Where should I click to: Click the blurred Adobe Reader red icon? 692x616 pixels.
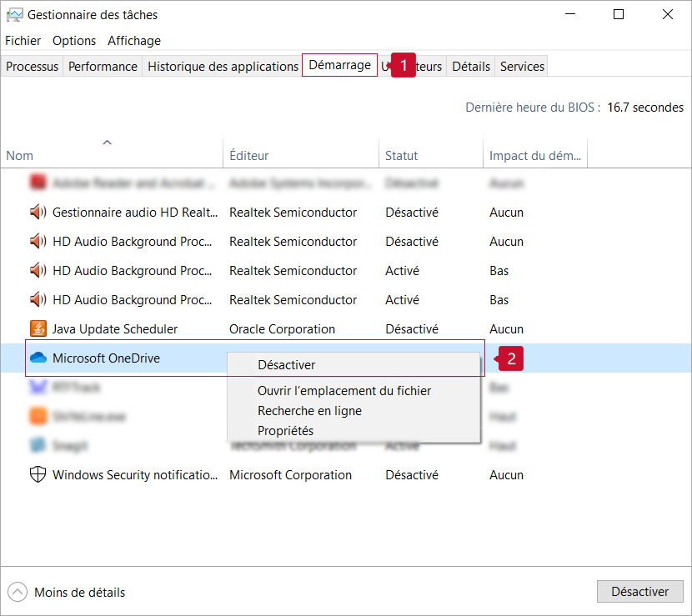point(38,183)
